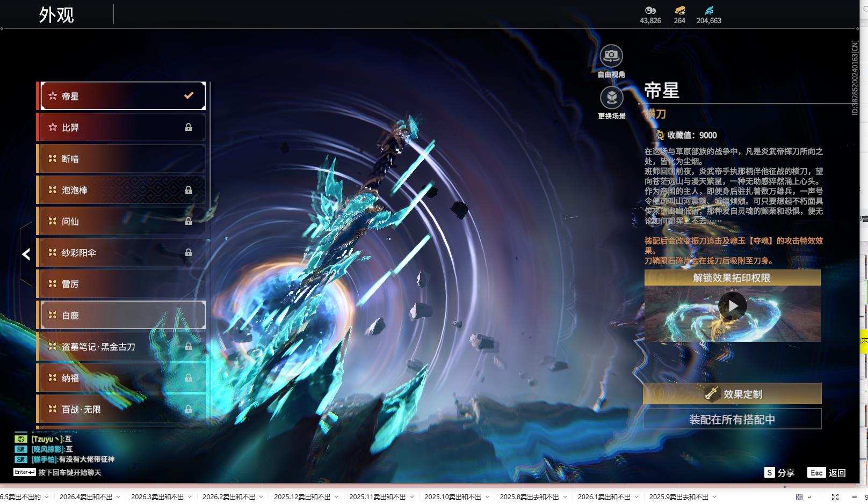This screenshot has height=504, width=868.
Task: Click the lock icon on 盗墓笔记·黑金古刀
Action: [x=189, y=347]
